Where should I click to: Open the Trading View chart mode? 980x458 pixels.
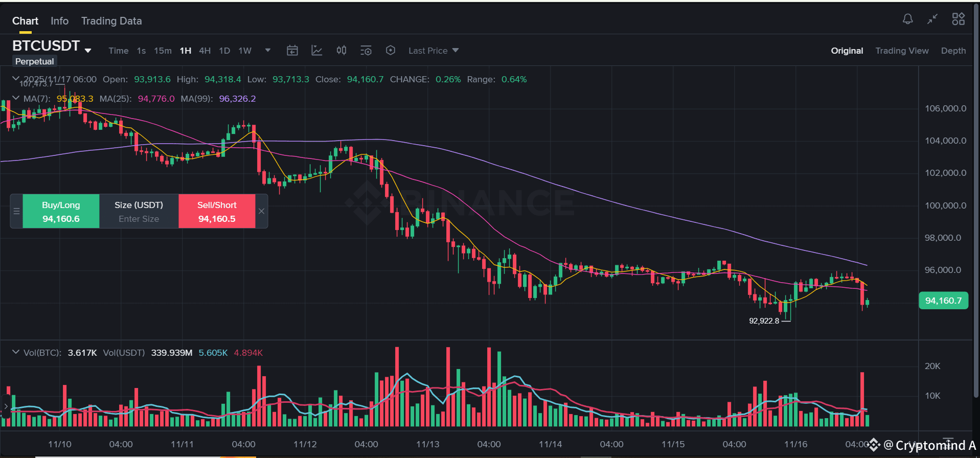(902, 51)
